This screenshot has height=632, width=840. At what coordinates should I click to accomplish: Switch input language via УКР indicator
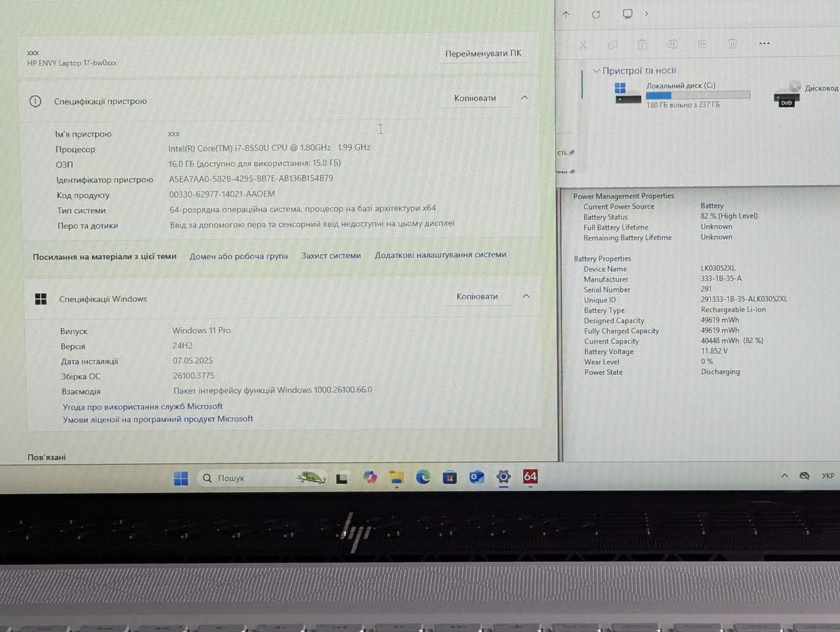point(828,476)
